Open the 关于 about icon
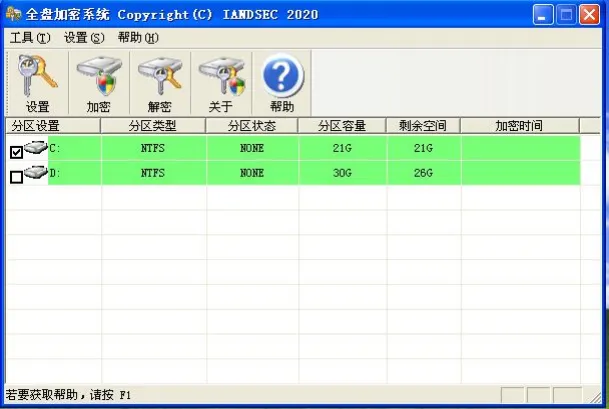Screen dimensions: 609x409 pos(221,83)
